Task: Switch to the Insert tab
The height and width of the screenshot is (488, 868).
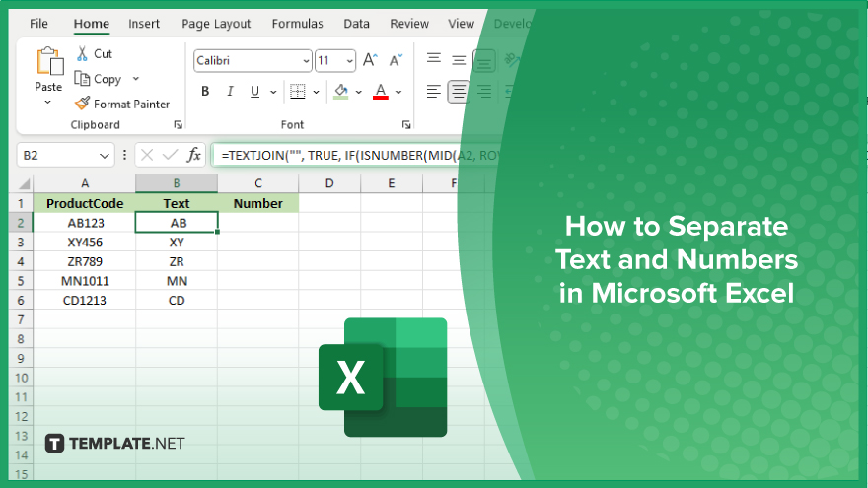Action: [144, 24]
